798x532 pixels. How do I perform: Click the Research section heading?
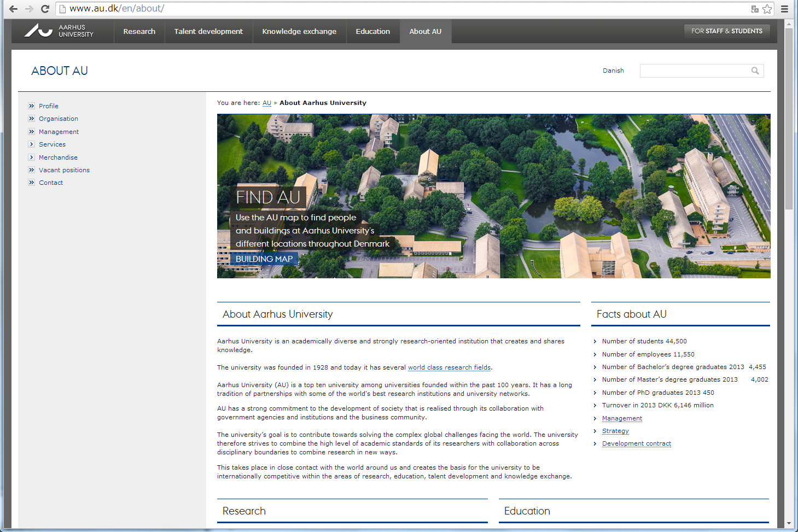pyautogui.click(x=244, y=511)
